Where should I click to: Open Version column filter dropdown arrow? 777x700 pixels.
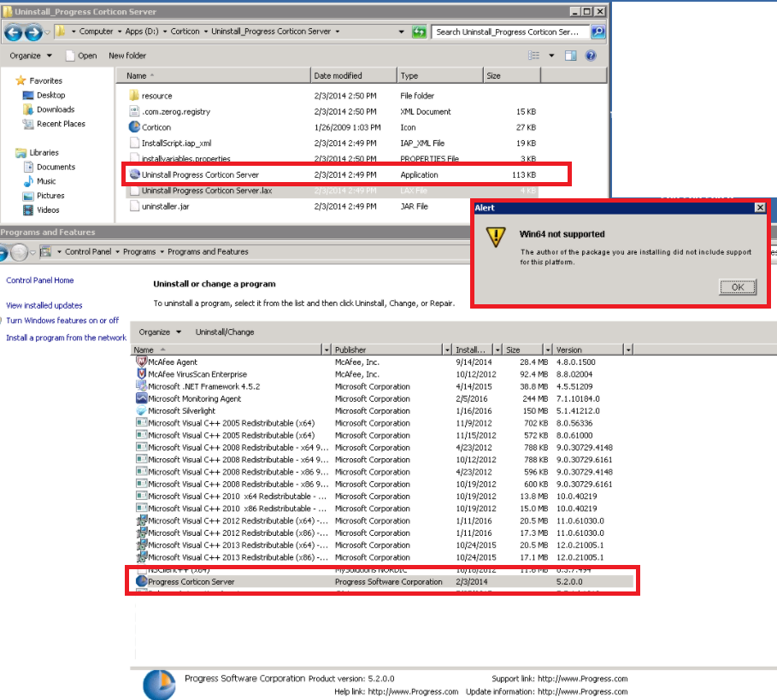coord(628,350)
